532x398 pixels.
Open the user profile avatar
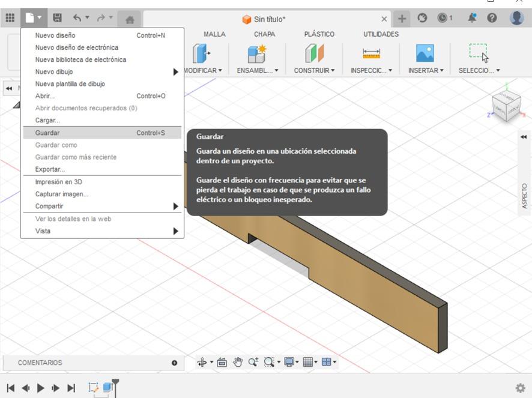[516, 17]
